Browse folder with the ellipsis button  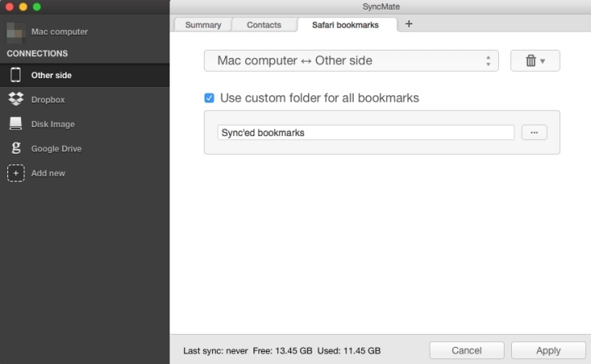(534, 133)
